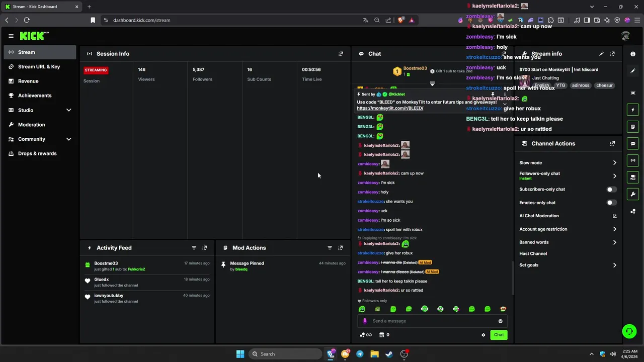Viewport: 644px width, 362px height.
Task: Click the adinross stream tag
Action: (x=581, y=85)
